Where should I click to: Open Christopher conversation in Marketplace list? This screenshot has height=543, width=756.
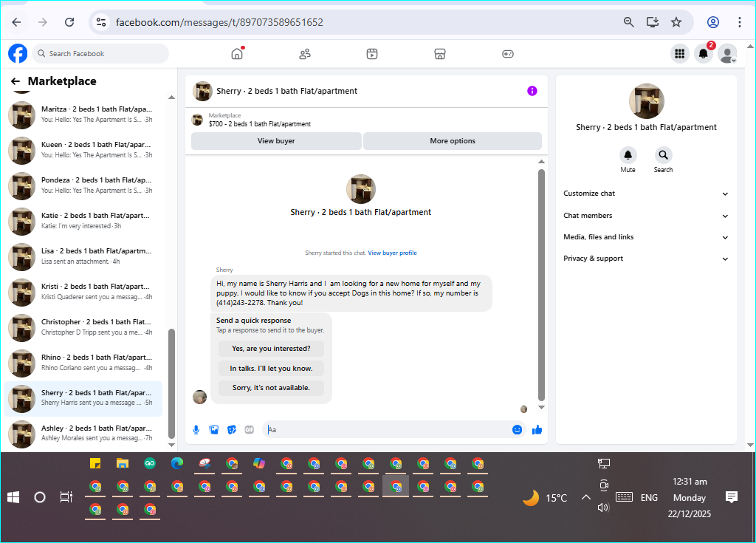tap(83, 328)
